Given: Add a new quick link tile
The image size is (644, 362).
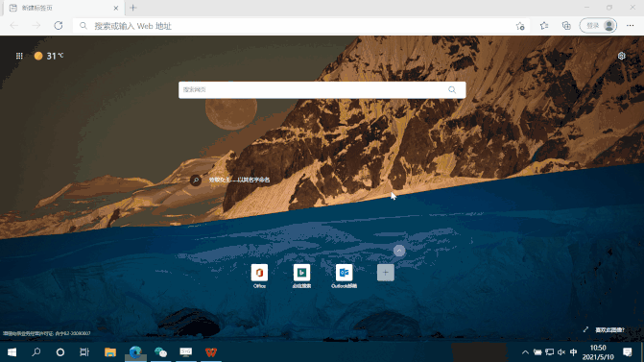Looking at the screenshot, I should pyautogui.click(x=386, y=273).
